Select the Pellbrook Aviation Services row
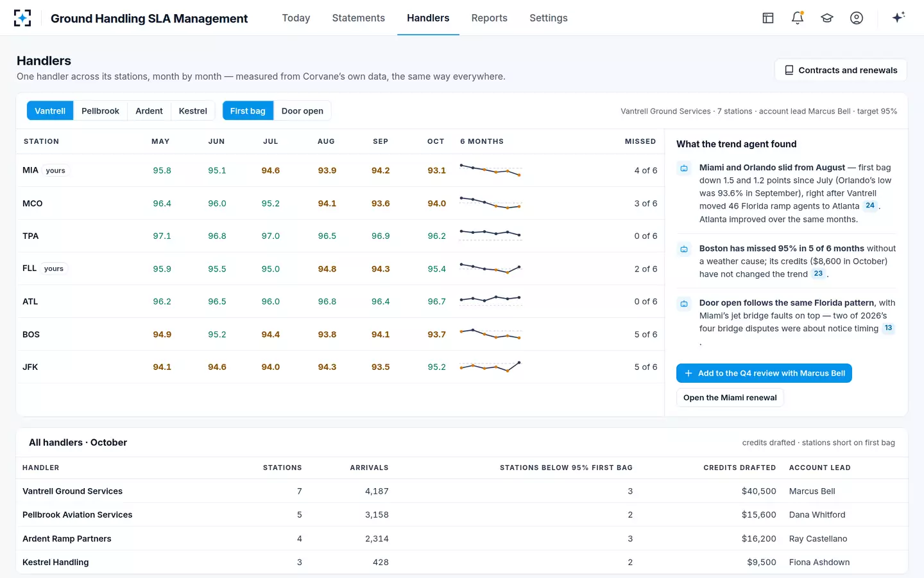 pyautogui.click(x=462, y=515)
